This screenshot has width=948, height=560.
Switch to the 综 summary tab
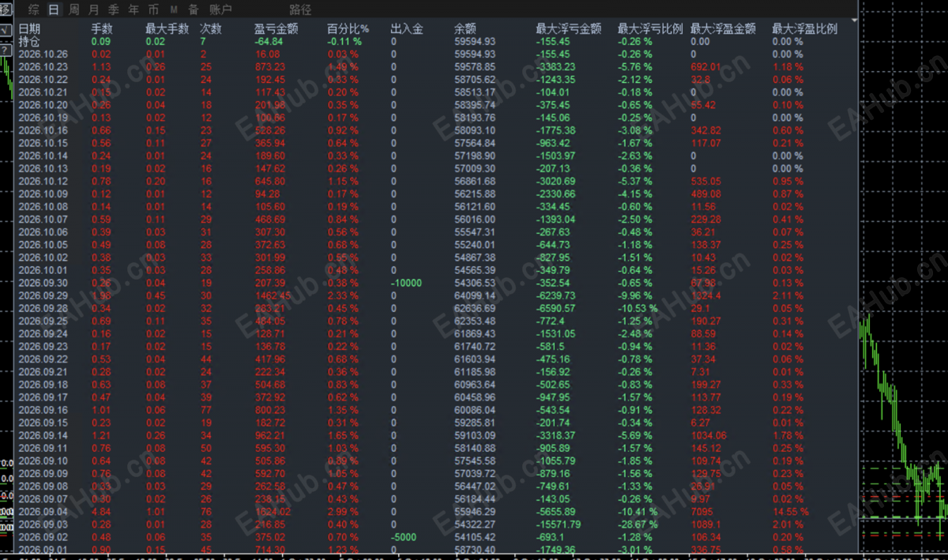(34, 9)
